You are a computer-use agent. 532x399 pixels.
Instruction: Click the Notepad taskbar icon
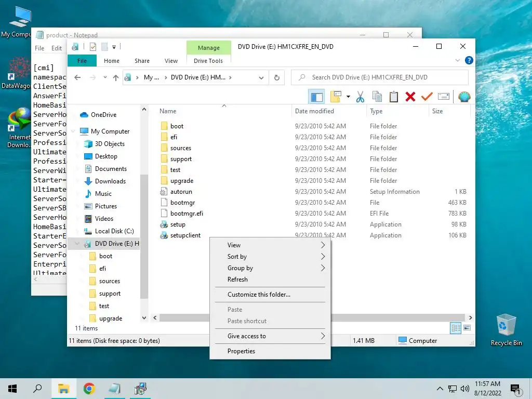(x=114, y=389)
